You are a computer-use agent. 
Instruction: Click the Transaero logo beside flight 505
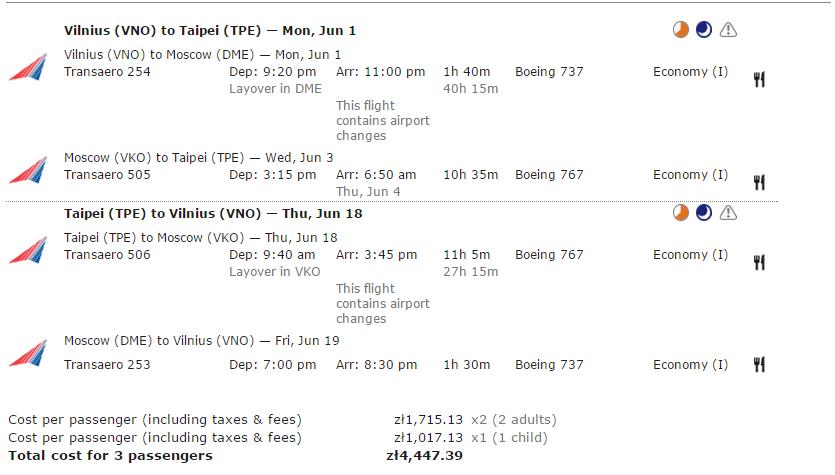tap(28, 170)
